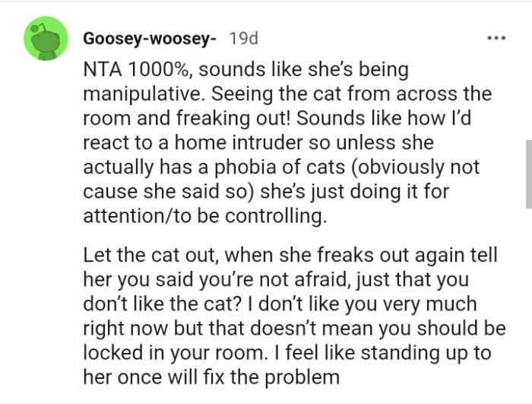Open the three-dot comment options menu

coord(497,37)
